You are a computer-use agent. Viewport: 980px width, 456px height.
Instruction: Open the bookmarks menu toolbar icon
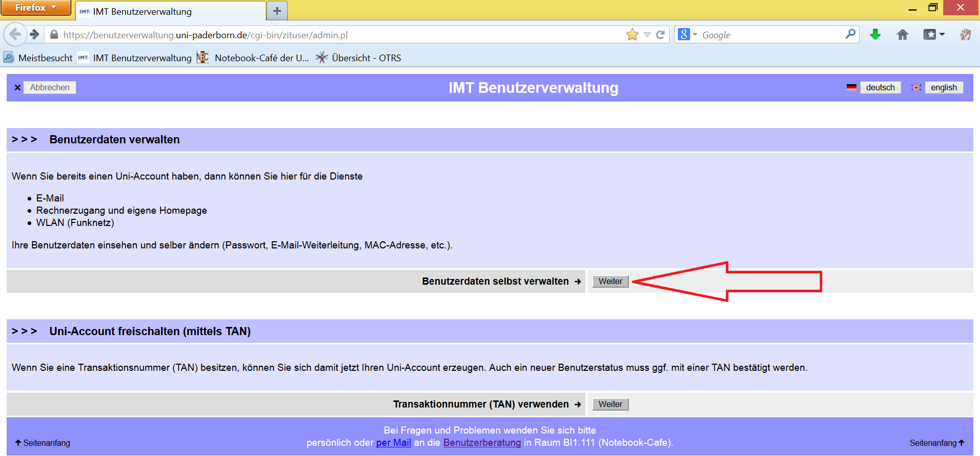(934, 34)
